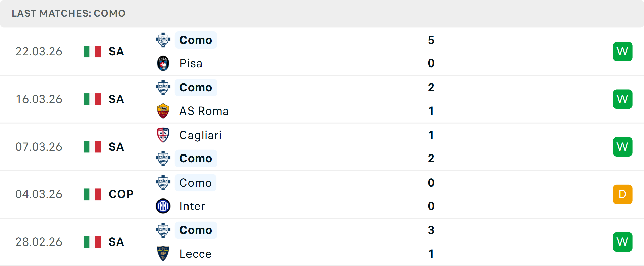Open the LAST MATCHES: COMO header
Image resolution: width=644 pixels, height=266 pixels.
[x=68, y=13]
